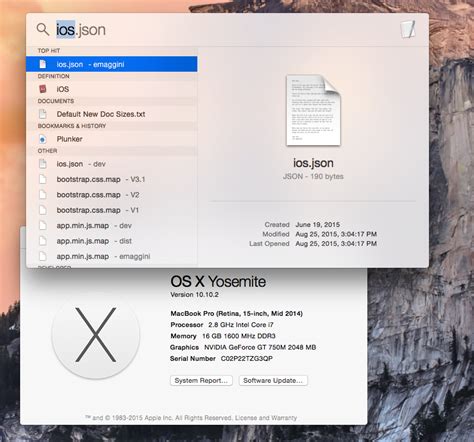Click Processor 2.8 GHz Intel Core i7
This screenshot has height=442, width=474.
222,325
